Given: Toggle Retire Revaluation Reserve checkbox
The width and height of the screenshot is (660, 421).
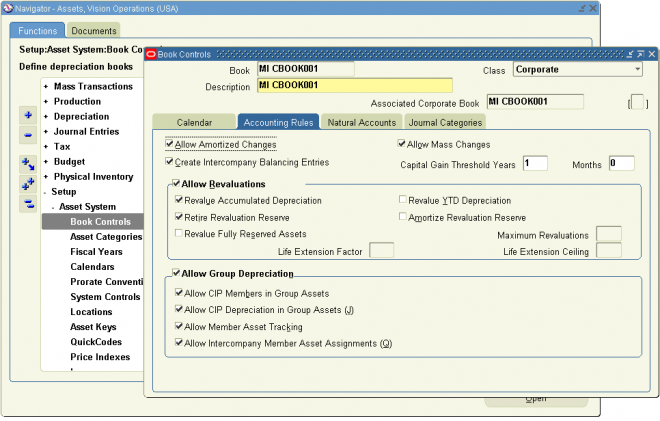Looking at the screenshot, I should pyautogui.click(x=179, y=217).
